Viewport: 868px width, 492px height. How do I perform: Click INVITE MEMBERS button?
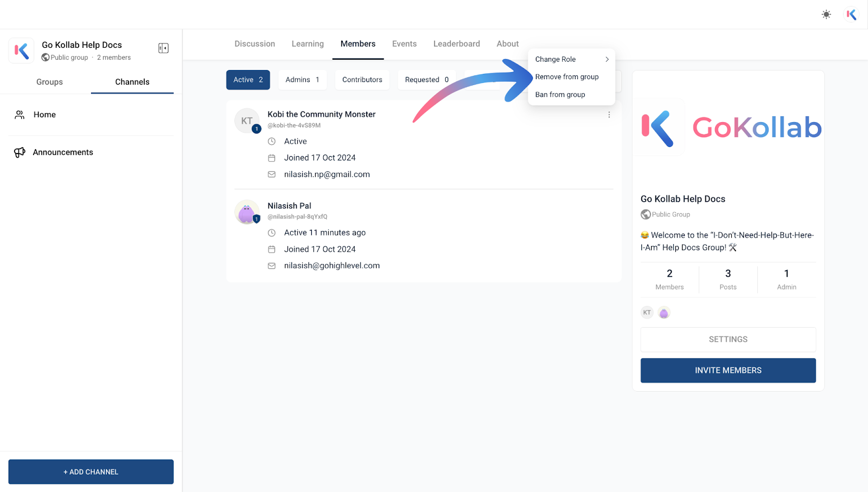(x=728, y=370)
